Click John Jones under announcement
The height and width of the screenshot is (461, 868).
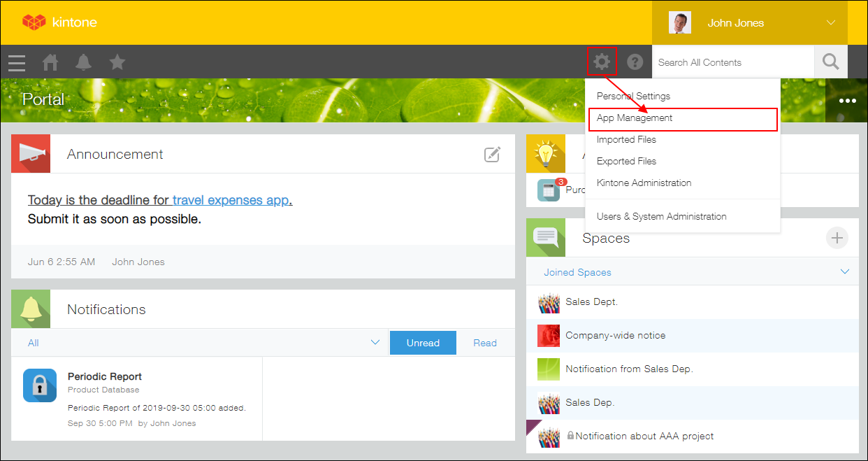(138, 262)
